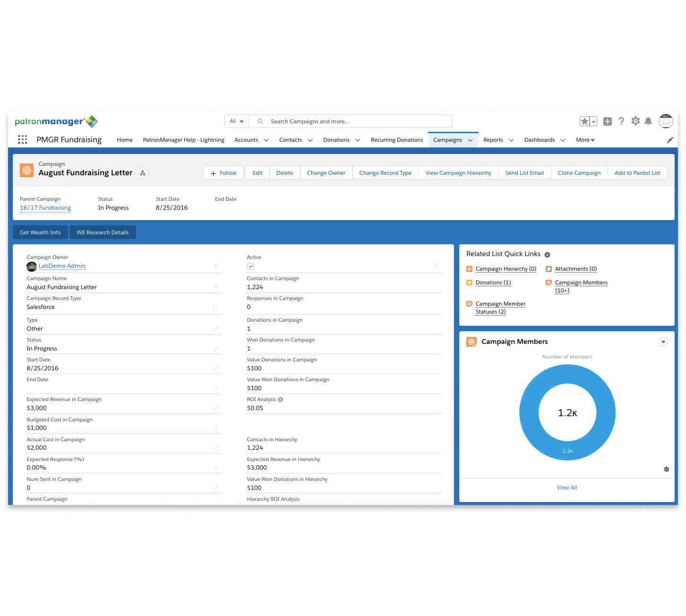Screen dimensions: 686x616
Task: Click the chart settings gear in Campaign Members
Action: (666, 469)
